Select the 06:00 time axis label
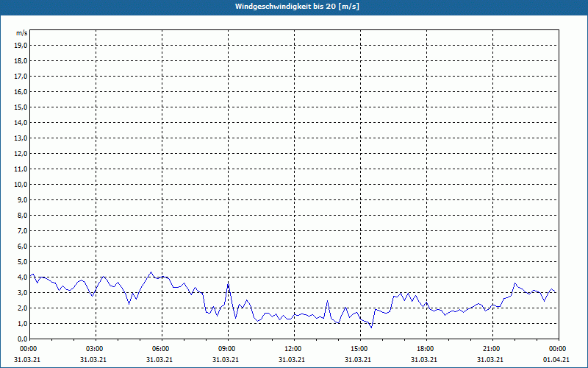 [x=161, y=348]
